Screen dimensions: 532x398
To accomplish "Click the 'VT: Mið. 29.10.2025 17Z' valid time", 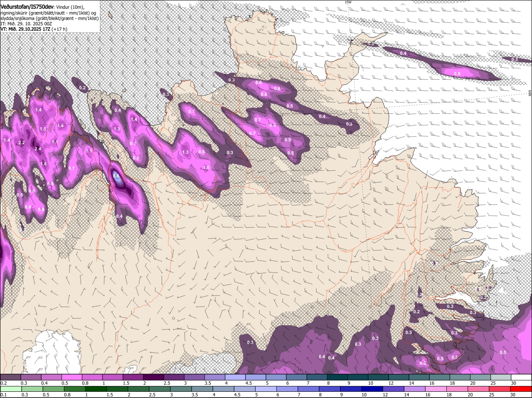I will (25, 29).
